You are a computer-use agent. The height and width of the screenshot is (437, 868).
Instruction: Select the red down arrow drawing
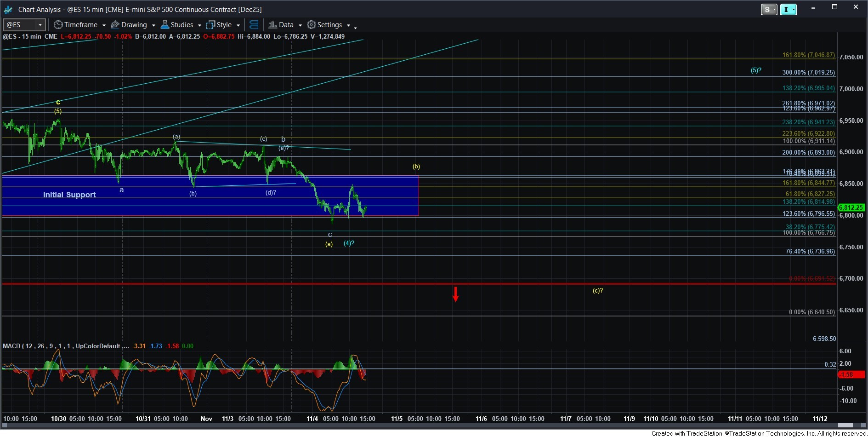point(455,294)
